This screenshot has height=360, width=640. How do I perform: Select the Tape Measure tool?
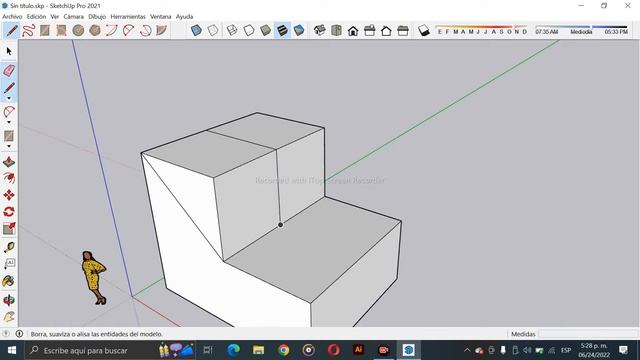[x=9, y=247]
